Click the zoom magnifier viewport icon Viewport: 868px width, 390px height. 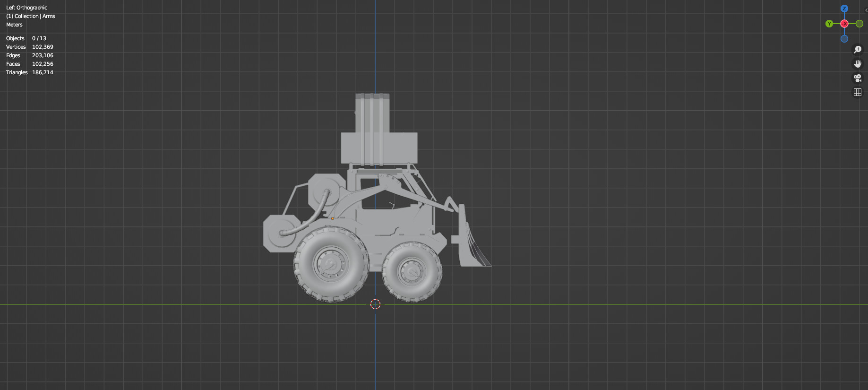tap(858, 50)
